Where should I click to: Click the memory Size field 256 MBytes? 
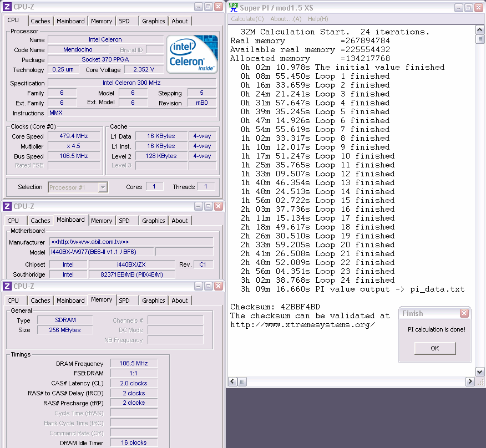65,330
